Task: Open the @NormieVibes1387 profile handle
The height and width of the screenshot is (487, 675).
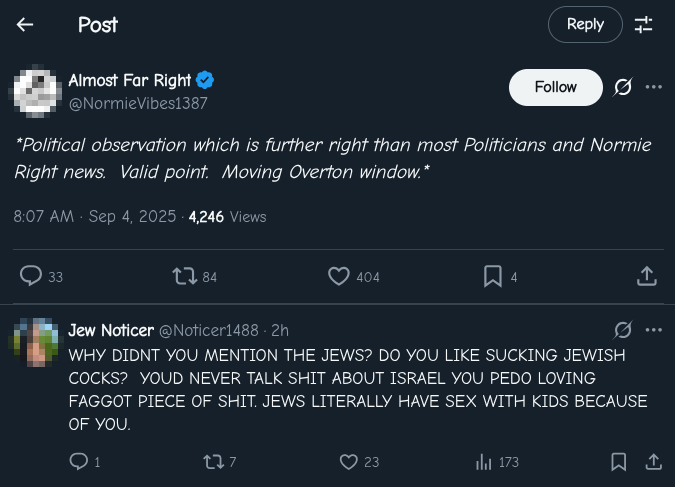Action: click(x=138, y=103)
